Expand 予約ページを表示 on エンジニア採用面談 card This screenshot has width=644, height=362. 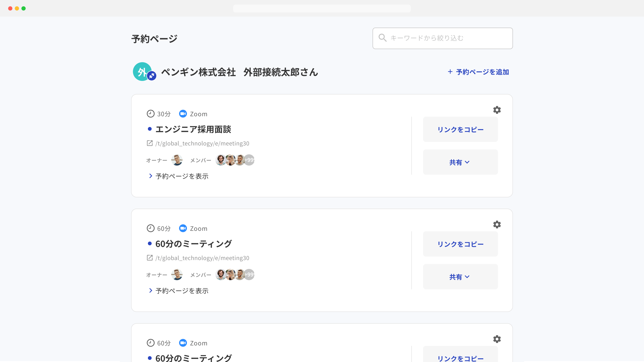pos(182,176)
